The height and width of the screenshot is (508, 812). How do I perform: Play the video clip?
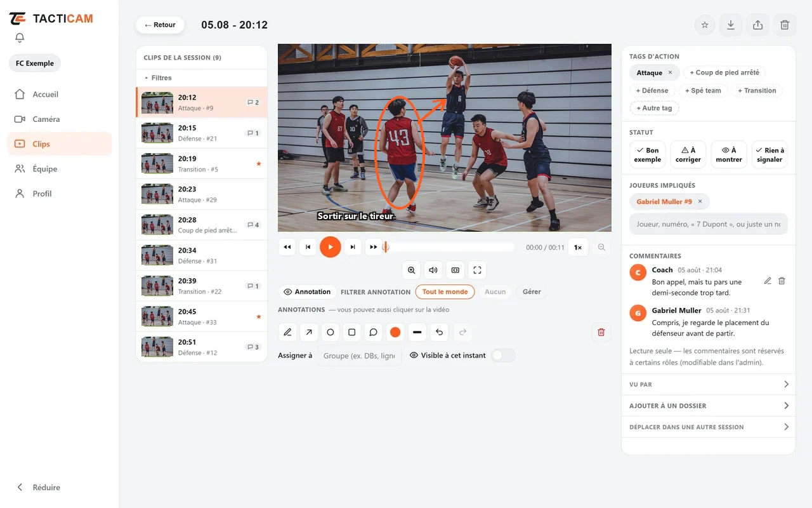pos(330,247)
